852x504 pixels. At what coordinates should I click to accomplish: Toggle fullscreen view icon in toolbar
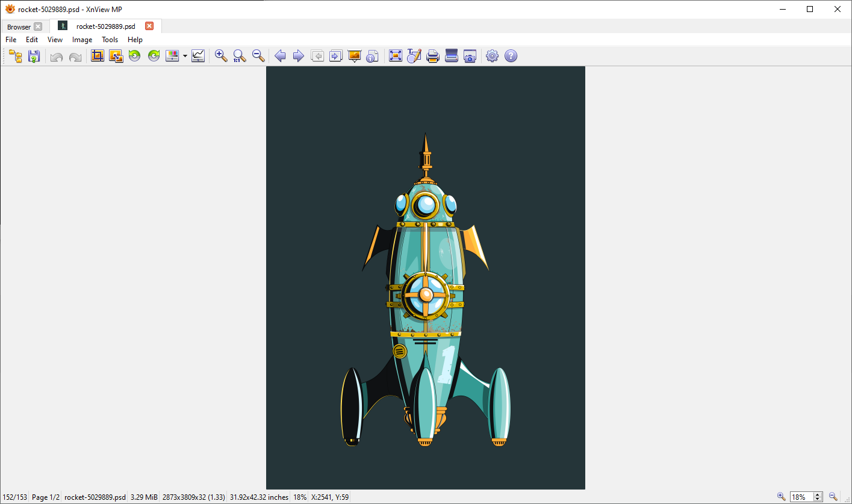(395, 56)
